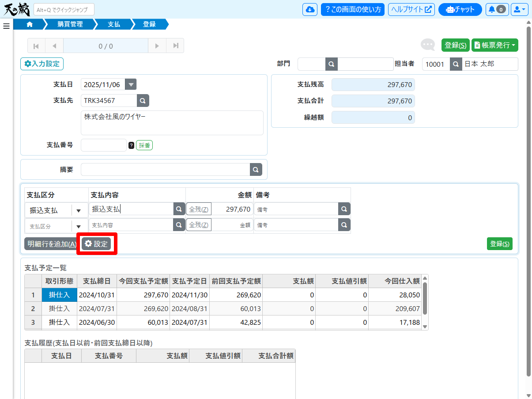The width and height of the screenshot is (532, 399).
Task: Go to the last record
Action: click(175, 46)
